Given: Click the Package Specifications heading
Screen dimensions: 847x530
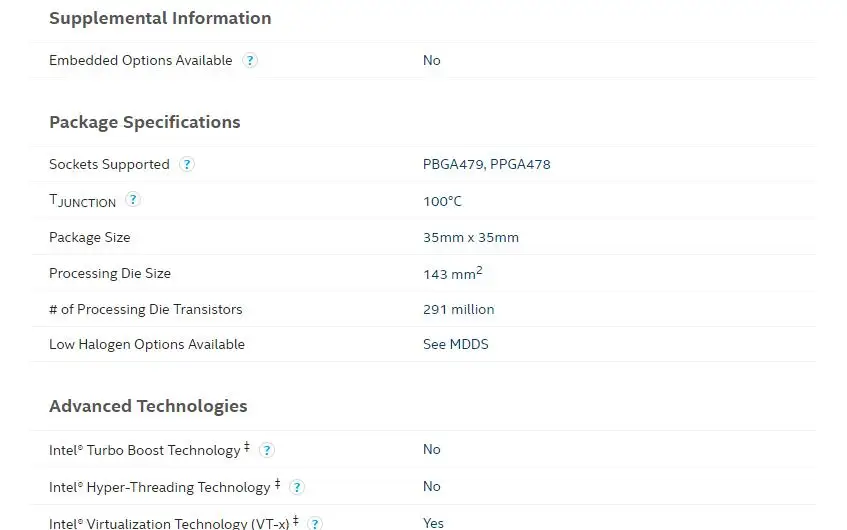Looking at the screenshot, I should tap(145, 122).
